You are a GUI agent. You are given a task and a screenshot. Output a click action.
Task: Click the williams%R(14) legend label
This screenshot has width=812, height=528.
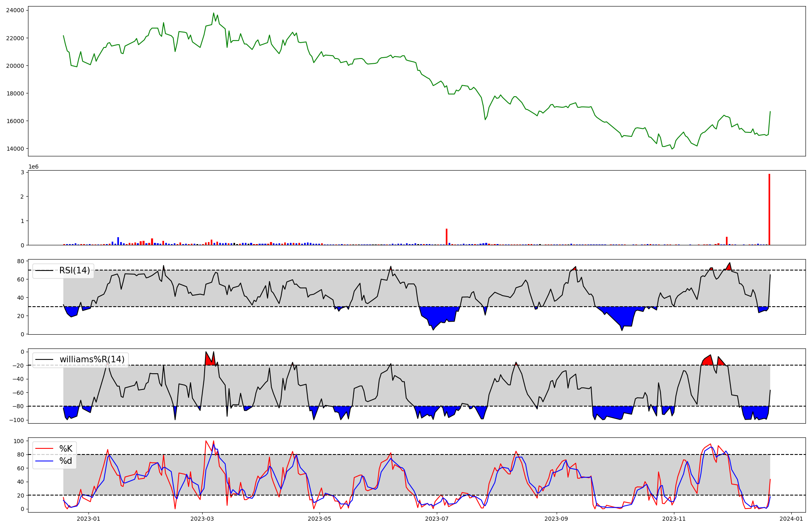pos(92,359)
